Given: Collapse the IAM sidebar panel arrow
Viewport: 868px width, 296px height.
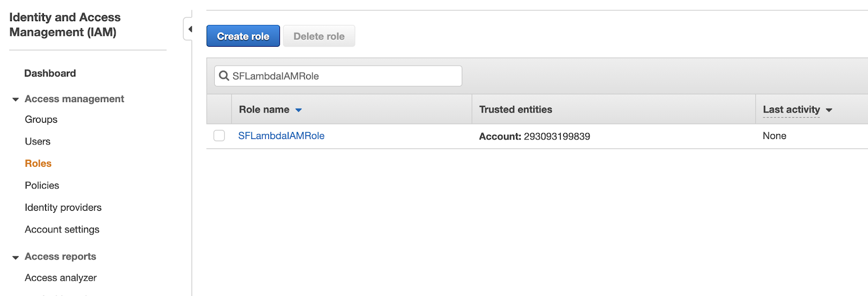Looking at the screenshot, I should click(x=189, y=29).
